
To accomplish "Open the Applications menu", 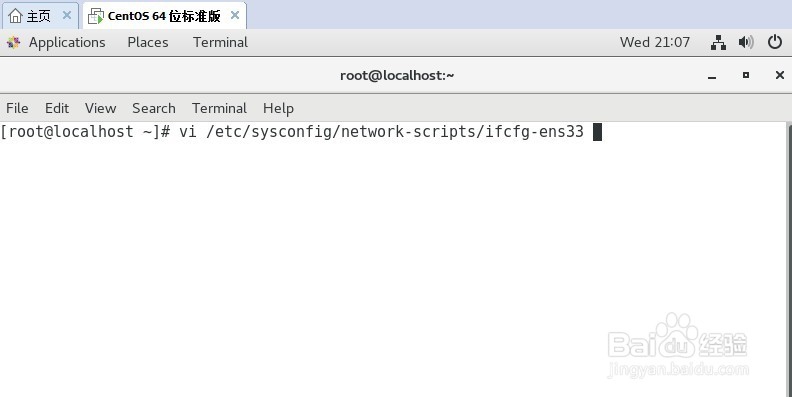I will (67, 42).
